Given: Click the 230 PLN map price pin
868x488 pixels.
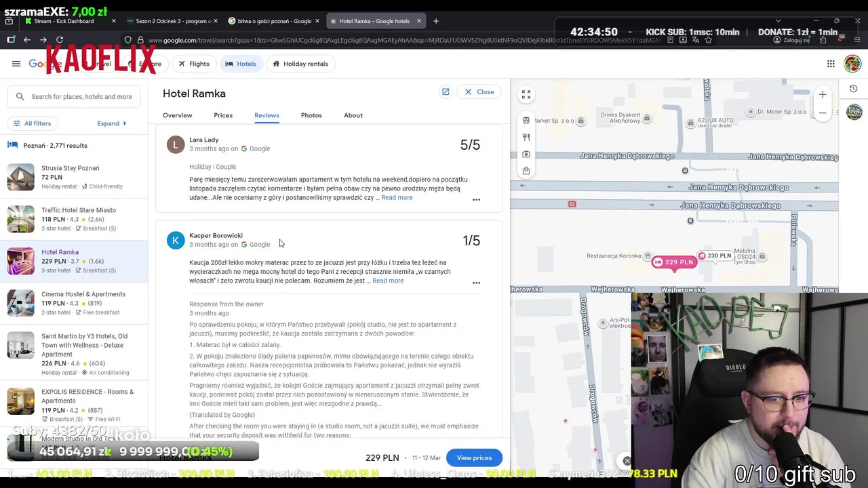Looking at the screenshot, I should tap(715, 256).
